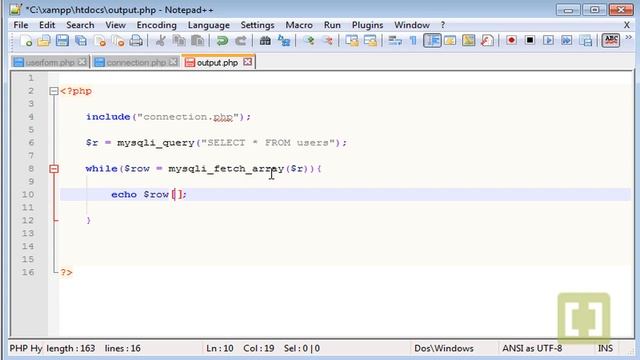Image resolution: width=640 pixels, height=360 pixels.
Task: Open Find with the binoculars icon
Action: [265, 40]
